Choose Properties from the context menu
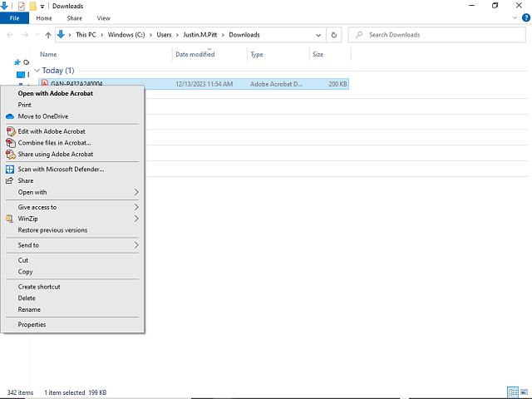Image resolution: width=532 pixels, height=399 pixels. 32,325
